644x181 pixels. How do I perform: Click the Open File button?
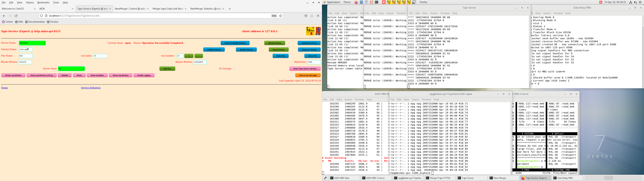[281, 56]
